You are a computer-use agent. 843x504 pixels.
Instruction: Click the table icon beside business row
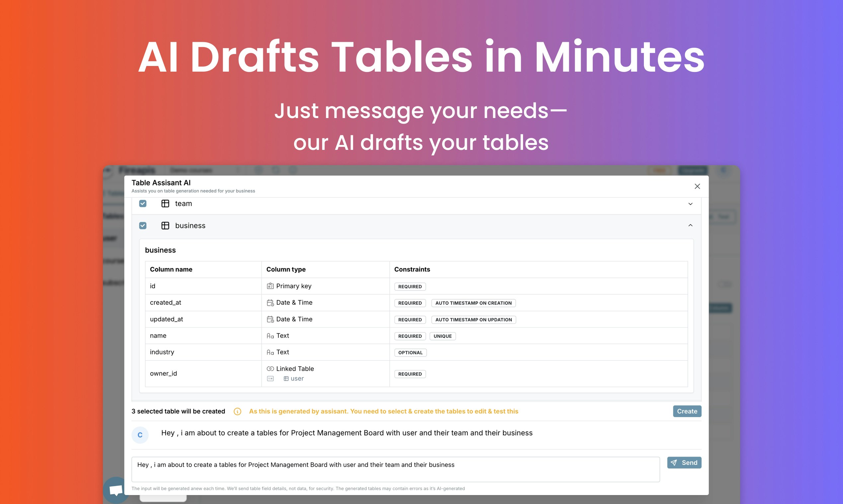[165, 225]
